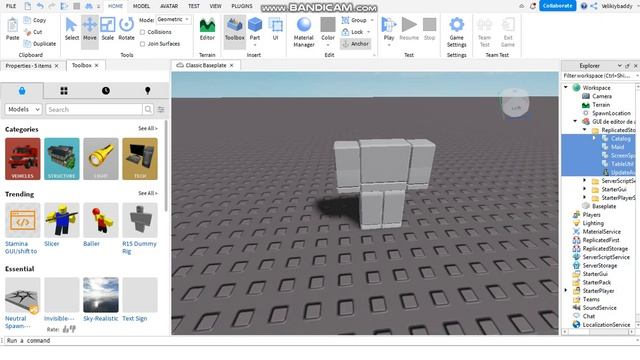This screenshot has height=360, width=640.
Task: Open the Terrain Editor
Action: click(x=207, y=29)
